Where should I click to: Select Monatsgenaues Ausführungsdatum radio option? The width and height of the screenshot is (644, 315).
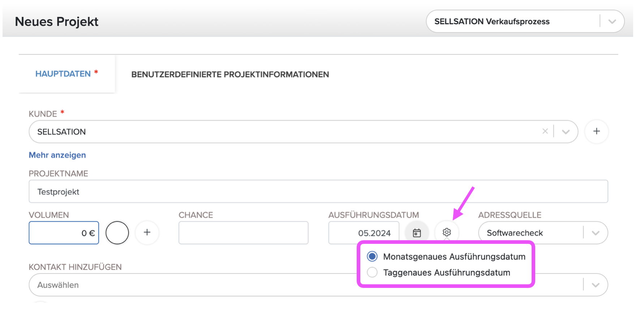(x=372, y=256)
